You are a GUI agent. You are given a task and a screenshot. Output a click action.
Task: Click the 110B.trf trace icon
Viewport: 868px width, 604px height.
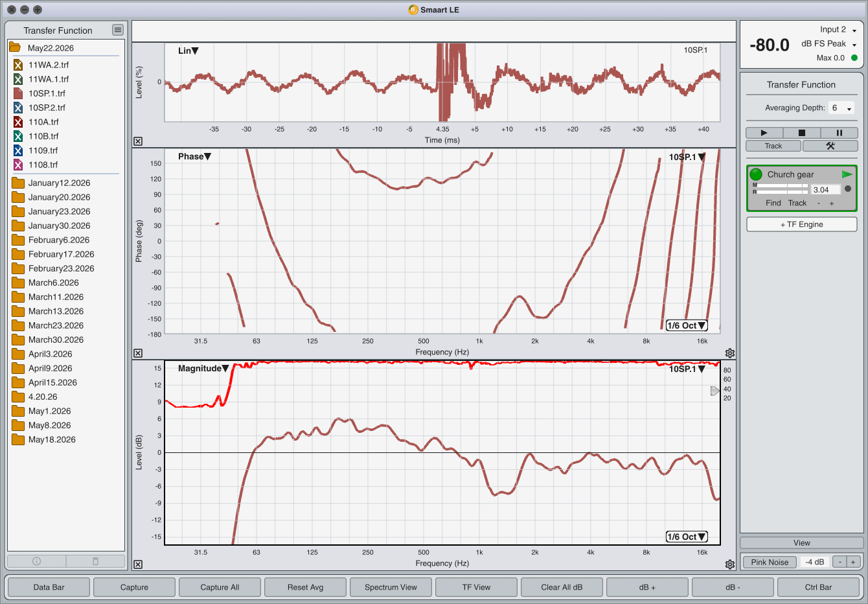(18, 136)
